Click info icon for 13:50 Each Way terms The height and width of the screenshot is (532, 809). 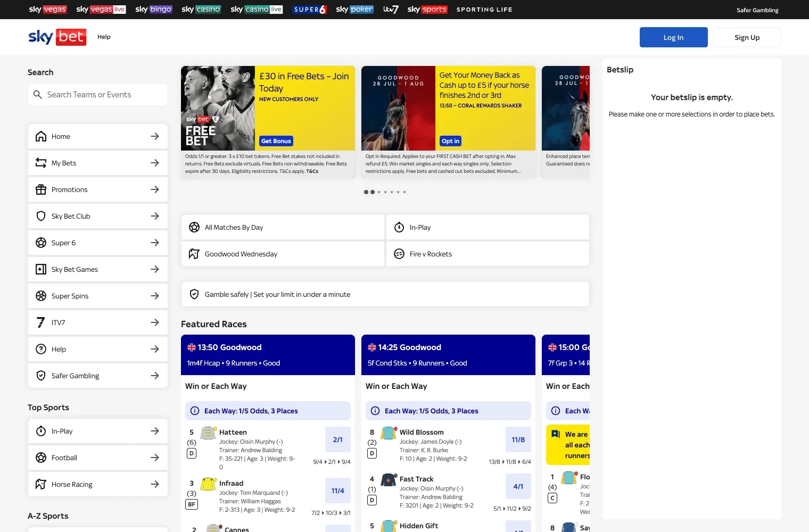point(195,411)
